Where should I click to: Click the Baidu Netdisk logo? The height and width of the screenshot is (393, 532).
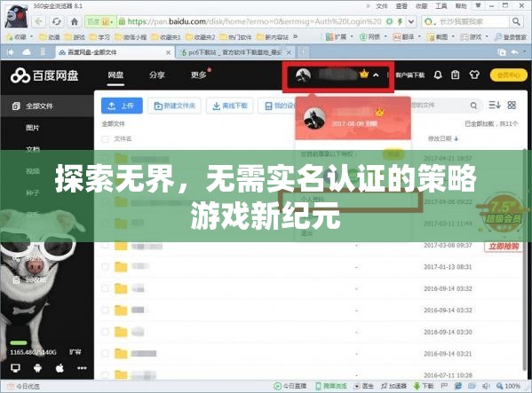[x=44, y=75]
